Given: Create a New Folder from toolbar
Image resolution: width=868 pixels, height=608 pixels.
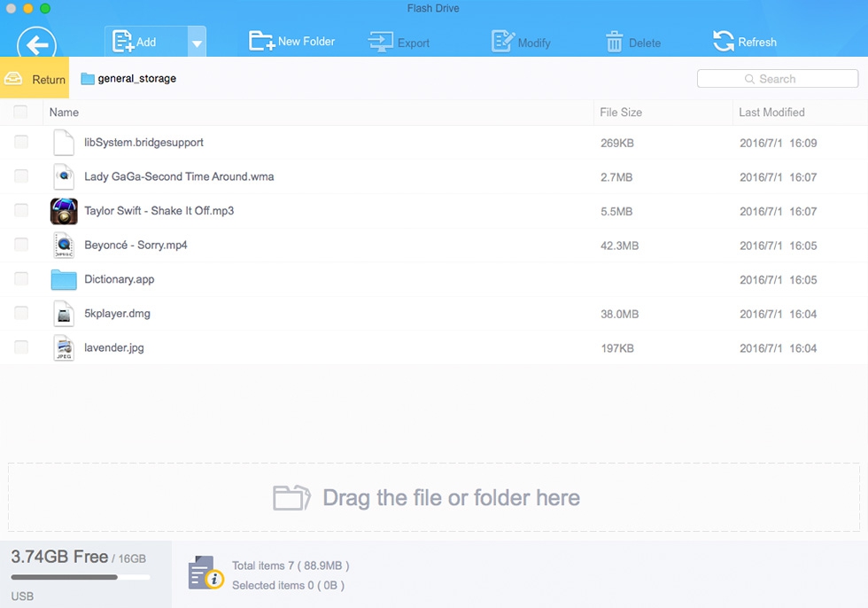Looking at the screenshot, I should (291, 41).
